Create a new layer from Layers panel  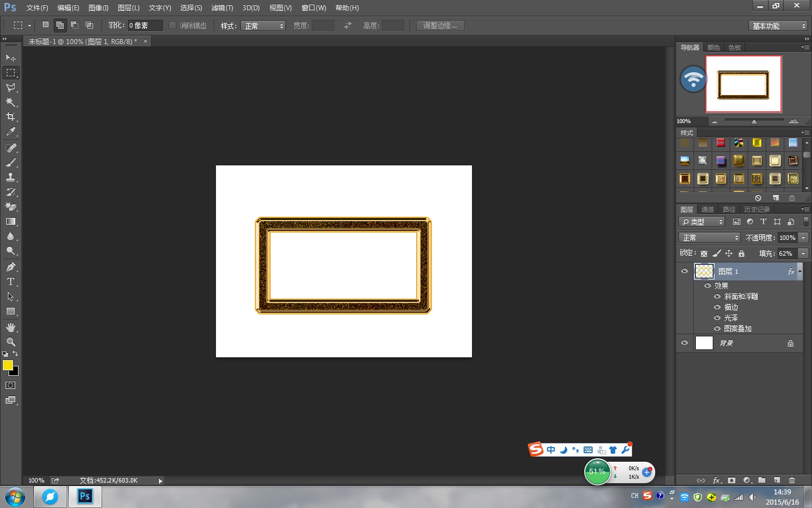[776, 480]
